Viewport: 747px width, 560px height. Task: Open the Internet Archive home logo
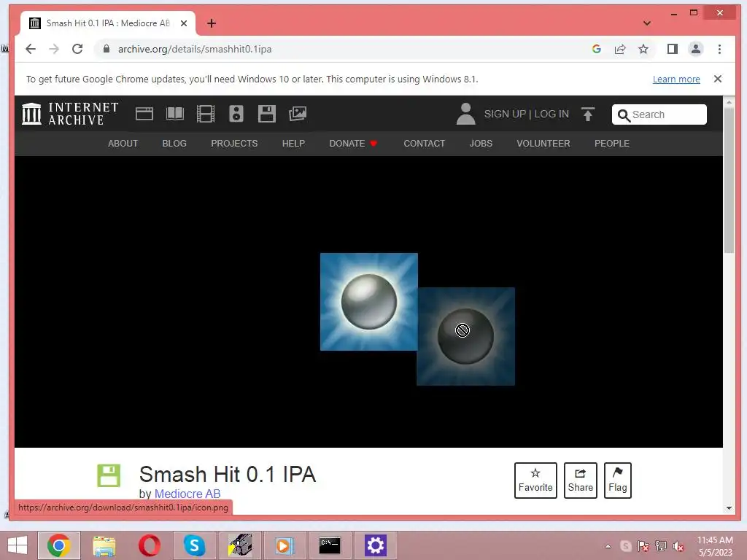click(70, 114)
